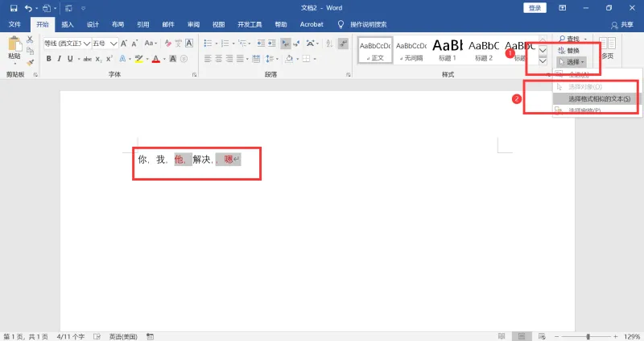Expand the styles gallery More arrow
Screen dimensions: 644x341
(x=543, y=61)
